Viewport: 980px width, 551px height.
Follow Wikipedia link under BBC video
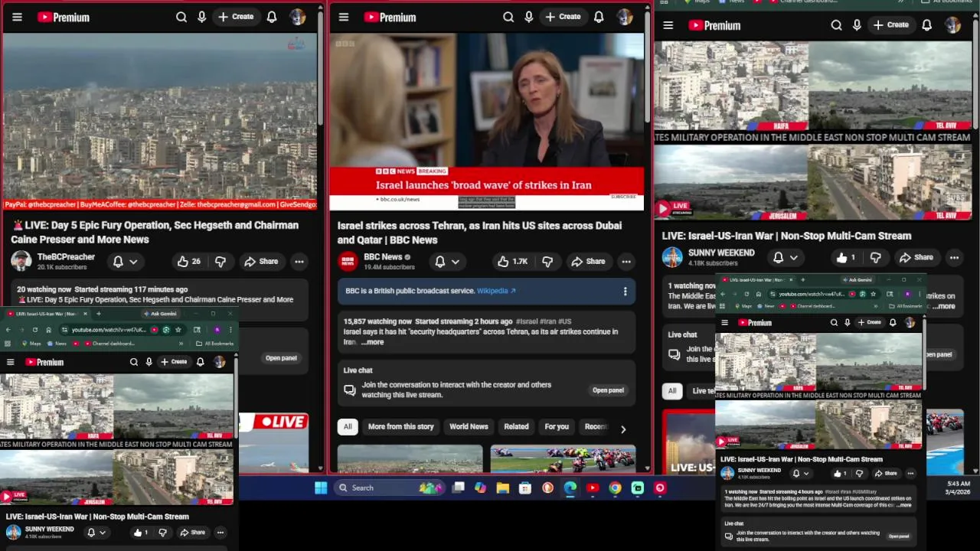point(496,291)
